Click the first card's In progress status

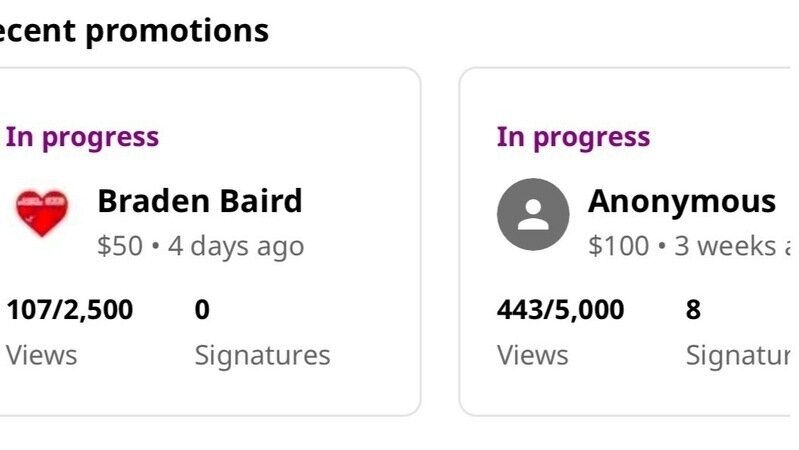pyautogui.click(x=82, y=137)
